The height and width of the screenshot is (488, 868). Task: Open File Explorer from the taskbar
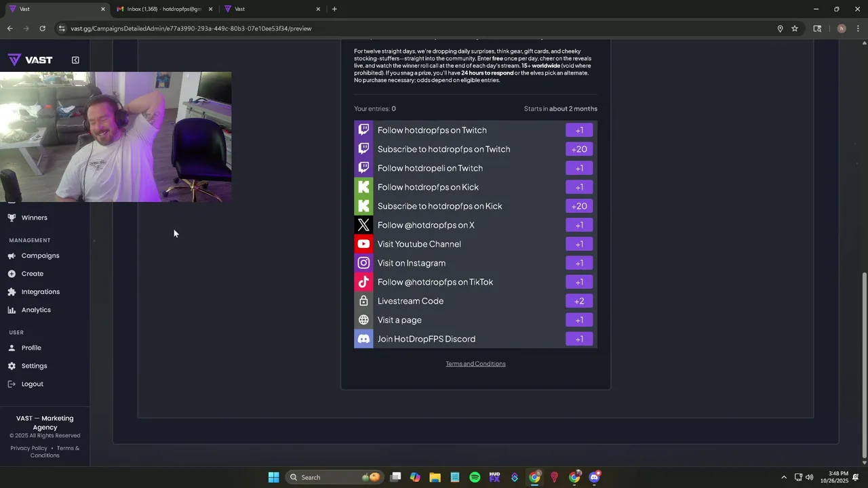click(435, 477)
